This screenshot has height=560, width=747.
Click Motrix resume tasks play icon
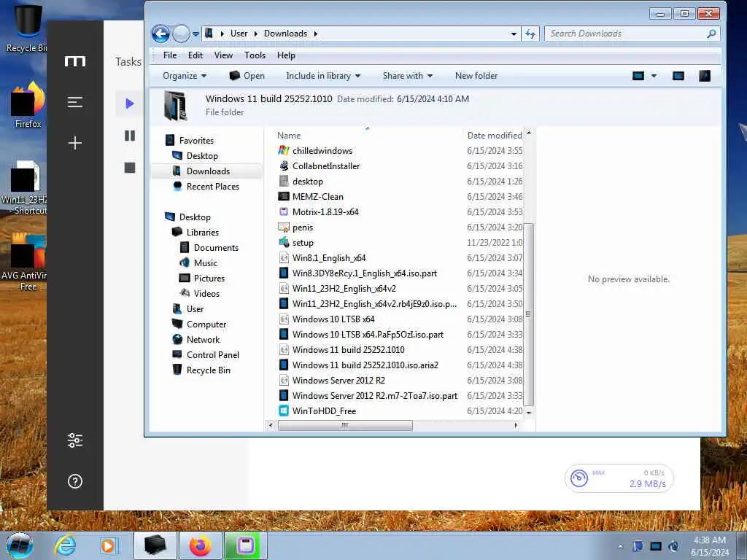(x=130, y=104)
